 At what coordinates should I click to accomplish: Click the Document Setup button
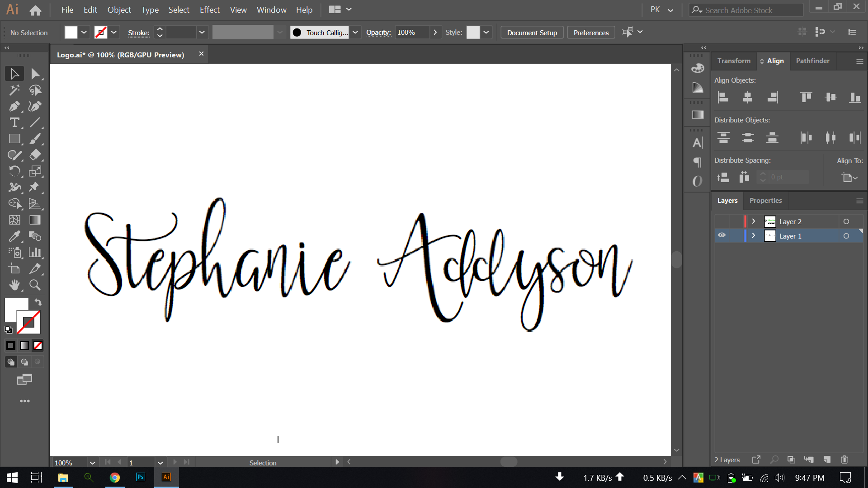click(x=532, y=33)
